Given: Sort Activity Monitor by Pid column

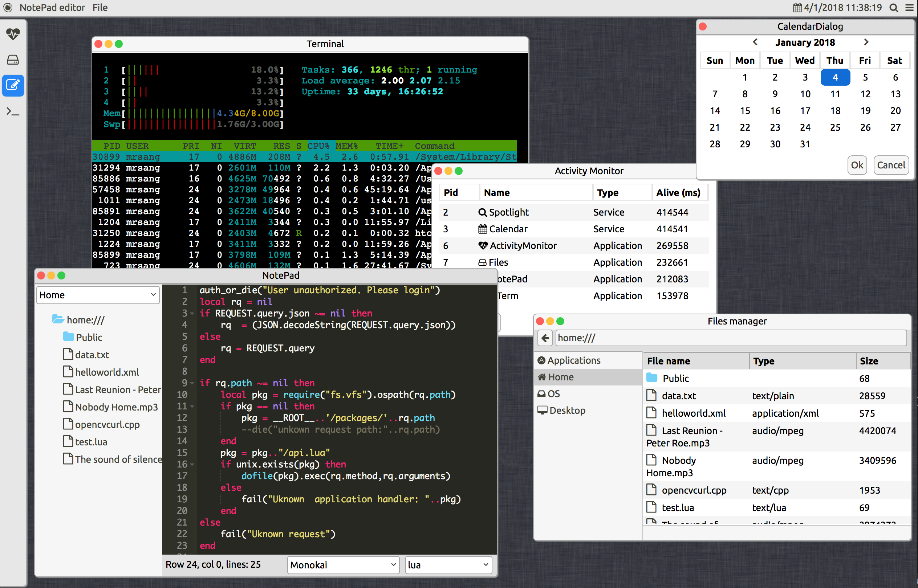Looking at the screenshot, I should coord(460,193).
